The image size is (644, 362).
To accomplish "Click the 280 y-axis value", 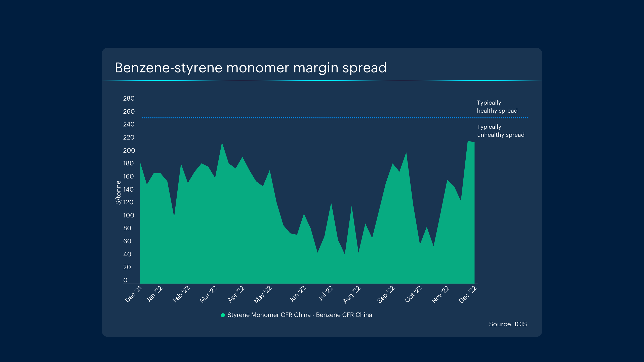I will [x=129, y=98].
